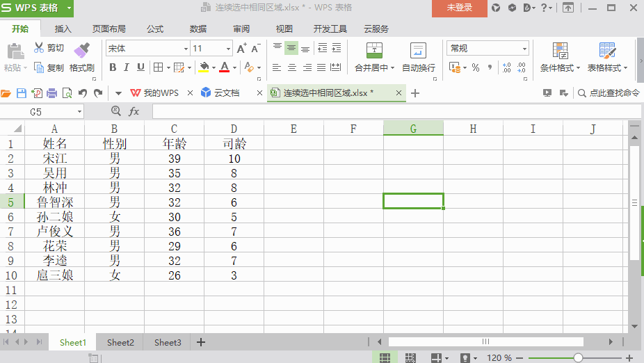The width and height of the screenshot is (644, 363).
Task: Save the workbook with disk icon
Action: [x=22, y=93]
